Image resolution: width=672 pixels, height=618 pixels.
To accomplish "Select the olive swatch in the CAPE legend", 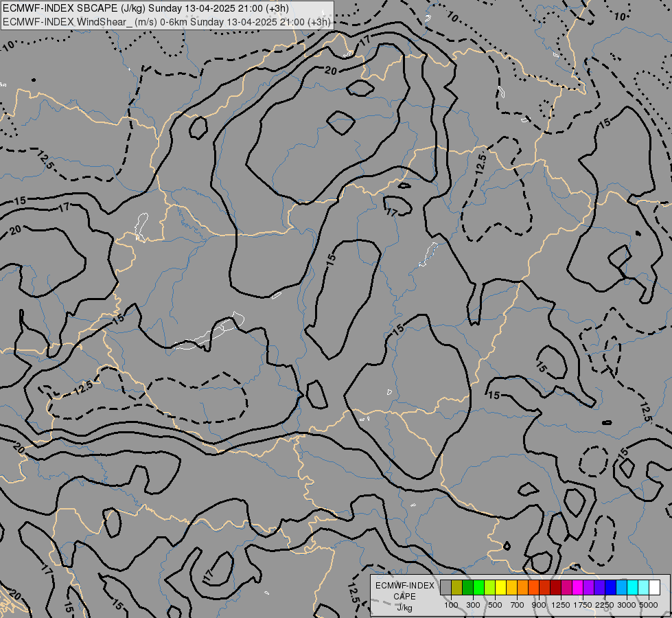I will click(x=457, y=587).
